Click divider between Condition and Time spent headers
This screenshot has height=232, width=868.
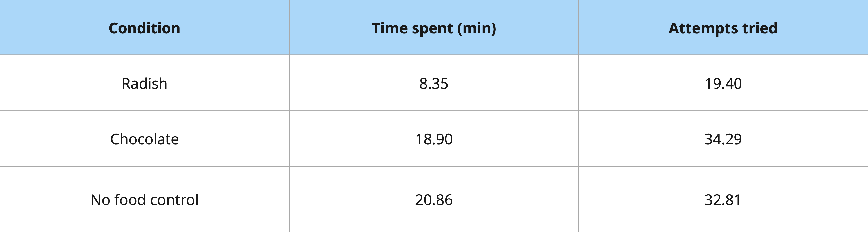(x=289, y=28)
